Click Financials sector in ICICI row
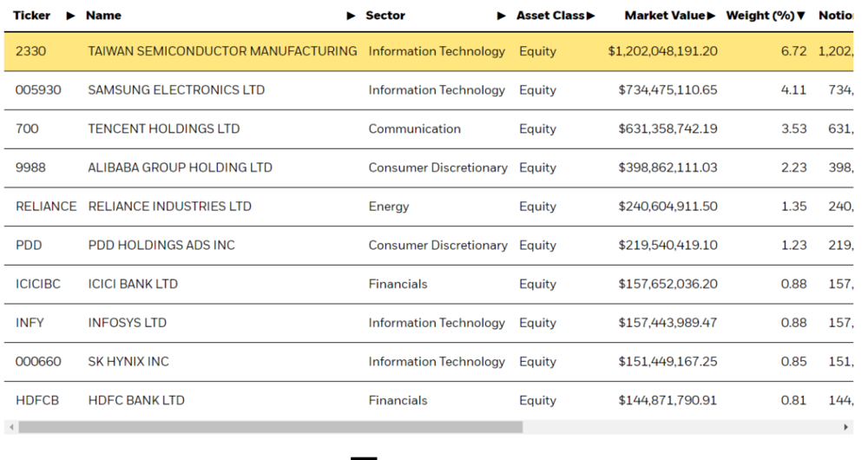 [398, 284]
